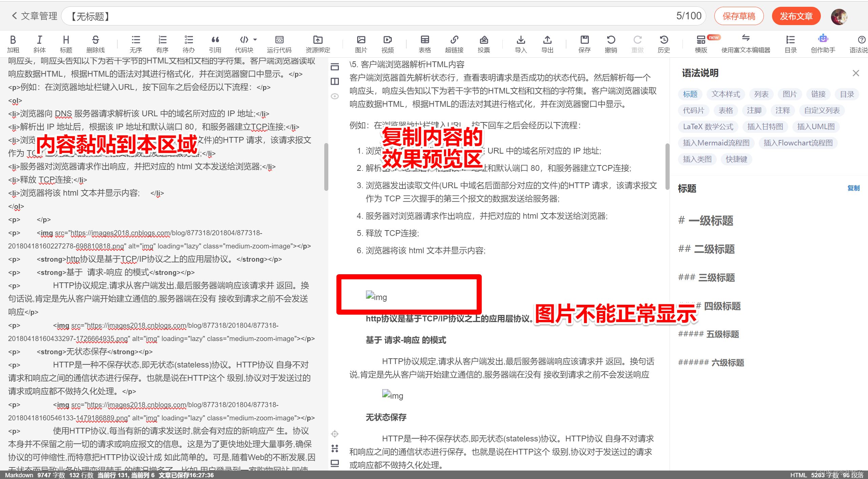Click the 发布文章 publish button
Viewport: 868px width, 479px height.
point(796,16)
